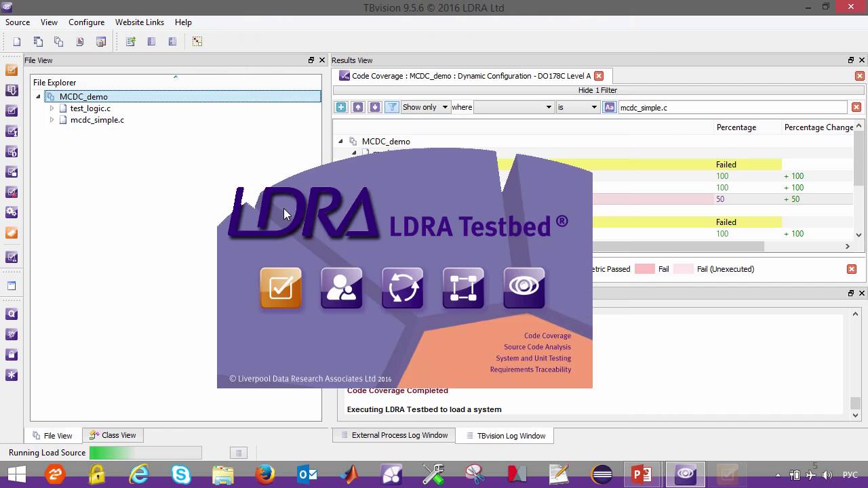The height and width of the screenshot is (488, 868).
Task: Open the 'Show only' dropdown
Action: click(425, 107)
